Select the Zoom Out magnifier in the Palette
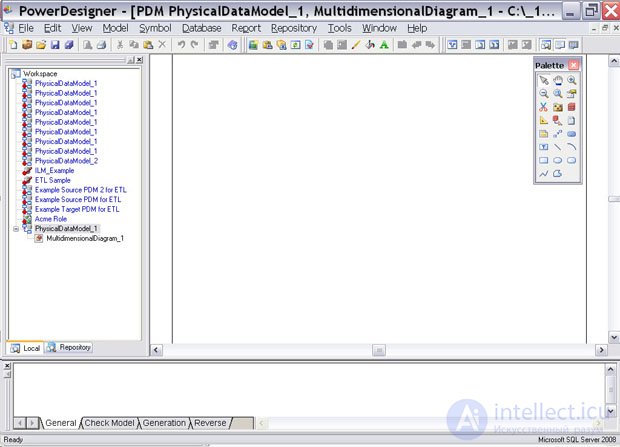This screenshot has height=447, width=620. [x=544, y=94]
